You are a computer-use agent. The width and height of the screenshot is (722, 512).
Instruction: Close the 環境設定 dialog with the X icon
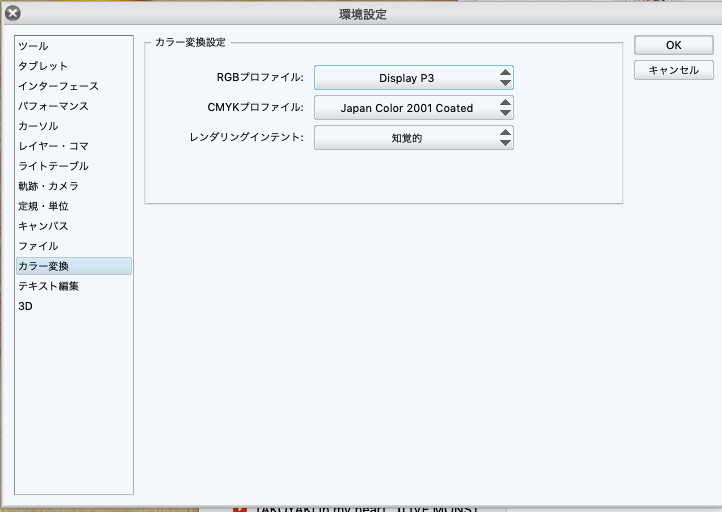[13, 13]
